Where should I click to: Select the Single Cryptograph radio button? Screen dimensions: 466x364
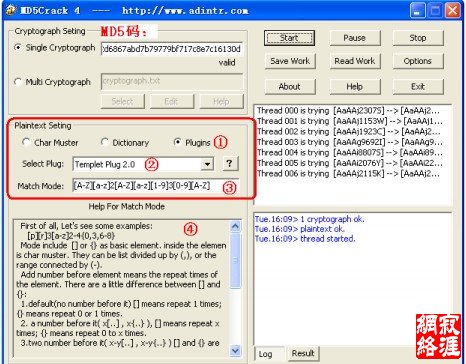(x=18, y=48)
